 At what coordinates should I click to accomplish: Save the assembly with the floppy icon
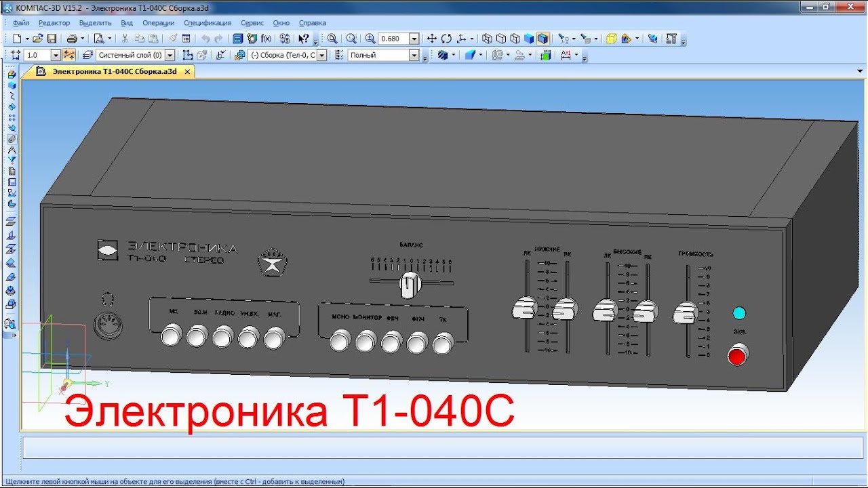(x=52, y=39)
